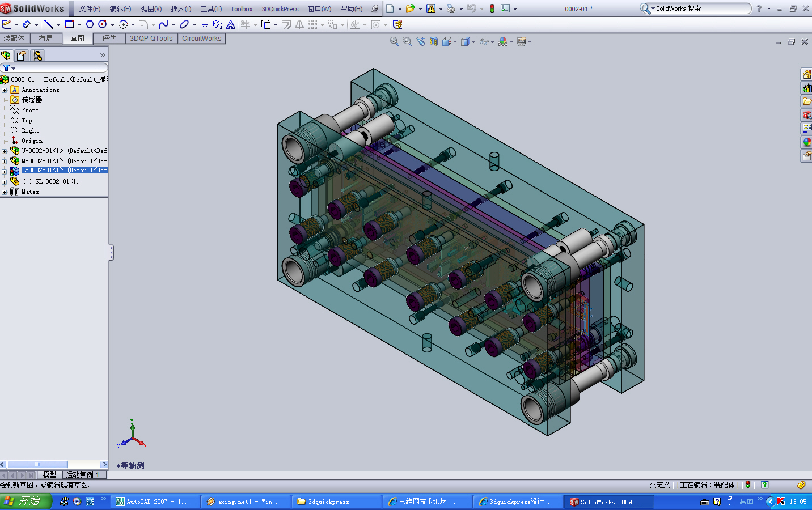
Task: Open the 3DQuickPress menu
Action: [280, 9]
